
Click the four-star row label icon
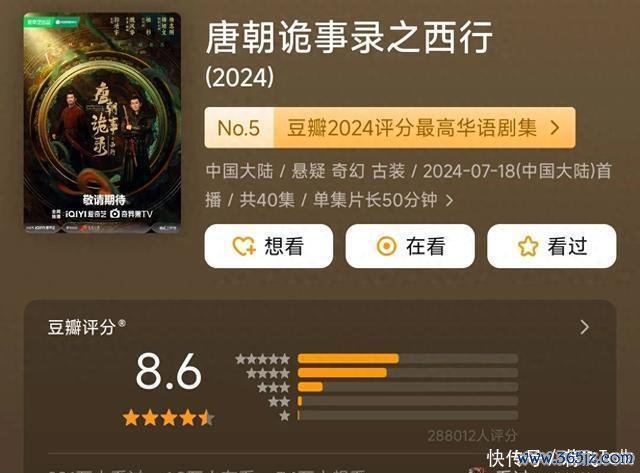point(268,373)
